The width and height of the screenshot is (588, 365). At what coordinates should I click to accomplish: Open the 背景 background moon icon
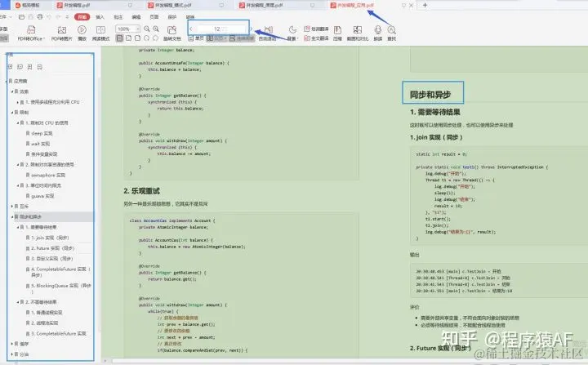(292, 33)
